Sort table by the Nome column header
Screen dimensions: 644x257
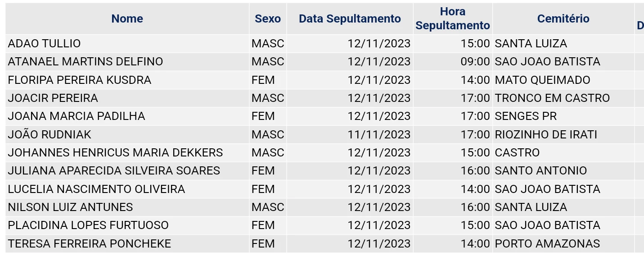point(127,18)
